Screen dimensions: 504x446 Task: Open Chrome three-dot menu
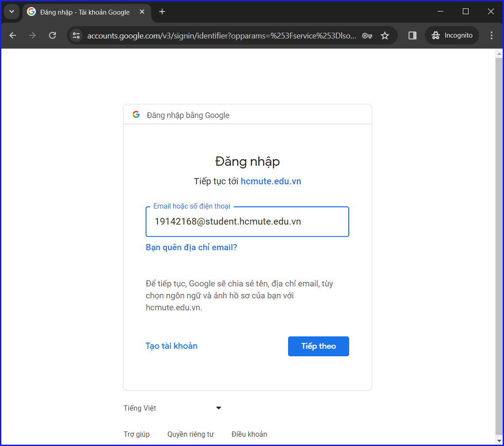(492, 35)
